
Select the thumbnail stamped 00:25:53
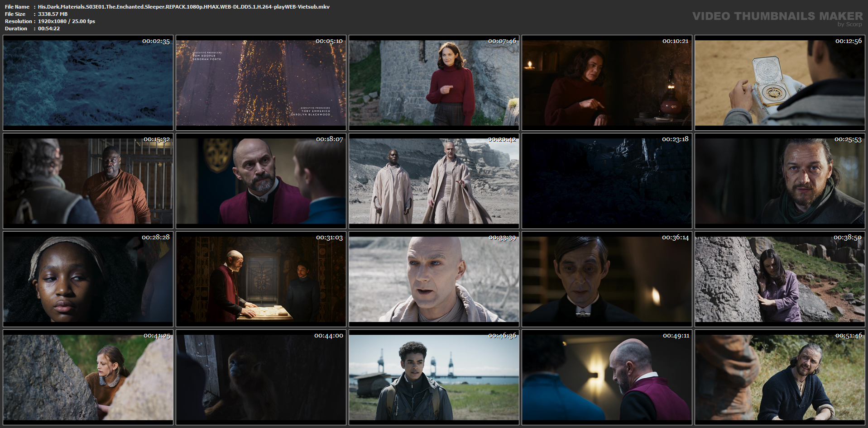[780, 181]
